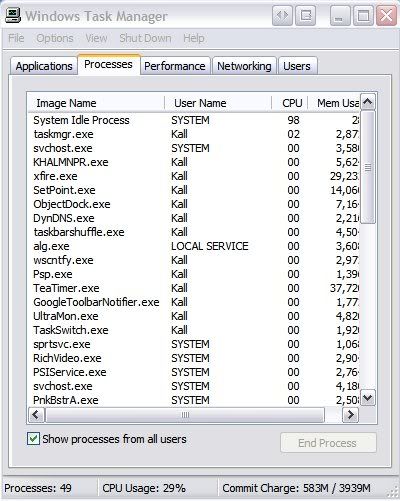Click the list scroll down arrow
400x501 pixels.
click(x=368, y=397)
